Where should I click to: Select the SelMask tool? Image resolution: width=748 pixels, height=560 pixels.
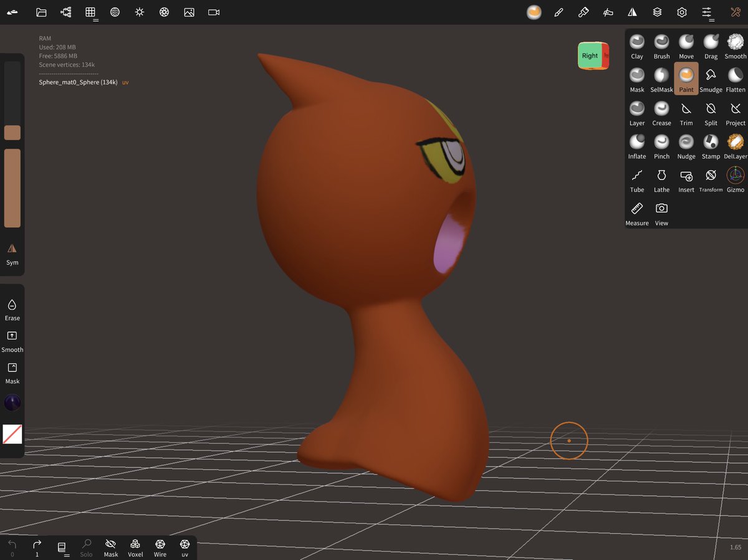[x=661, y=80]
